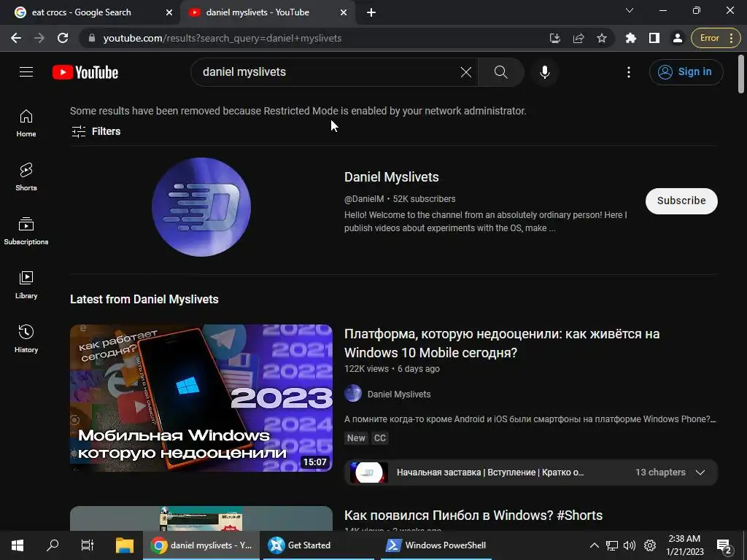
Task: Open the network icon in system tray
Action: [x=612, y=545]
